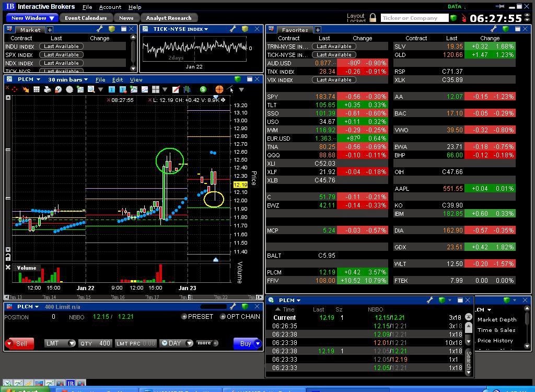The image size is (535, 392).
Task: Click the add chart study icon with plus
Action: (x=134, y=89)
